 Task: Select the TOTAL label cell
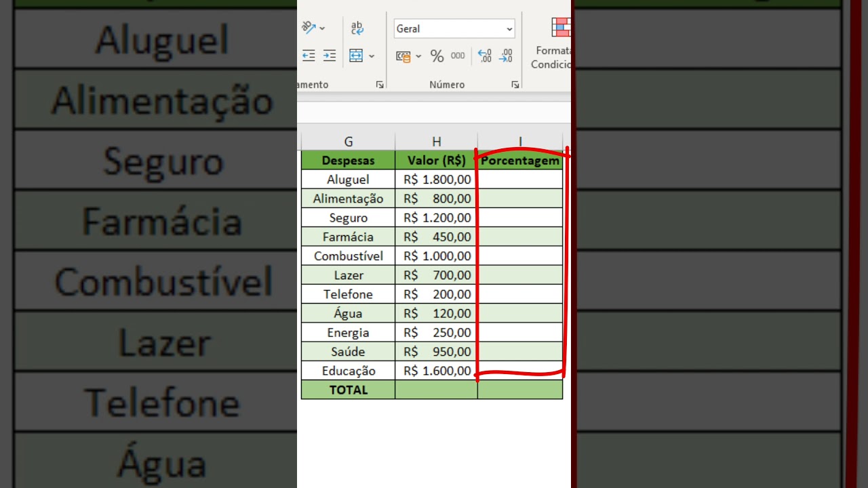(x=348, y=390)
